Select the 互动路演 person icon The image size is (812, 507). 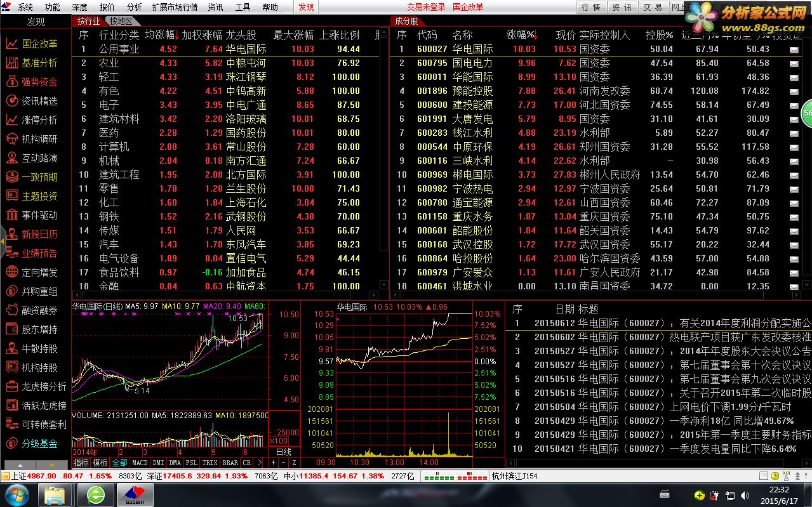12,158
